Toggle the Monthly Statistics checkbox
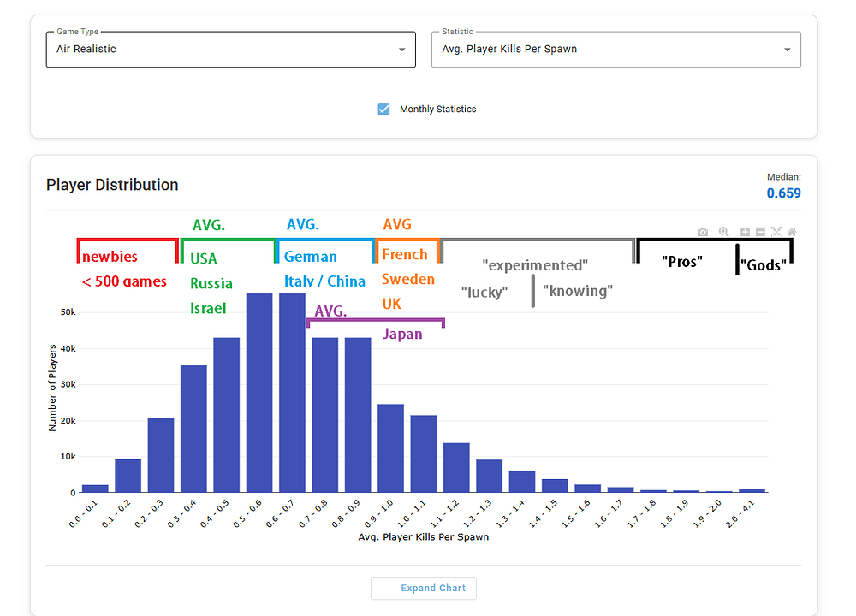Viewport: 856px width, 616px height. point(384,109)
